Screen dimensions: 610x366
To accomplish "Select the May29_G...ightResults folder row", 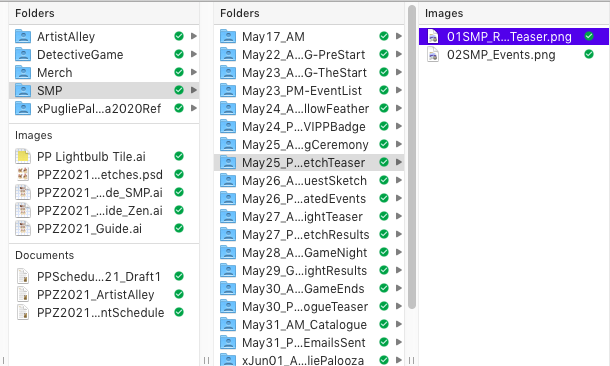I will [x=309, y=270].
